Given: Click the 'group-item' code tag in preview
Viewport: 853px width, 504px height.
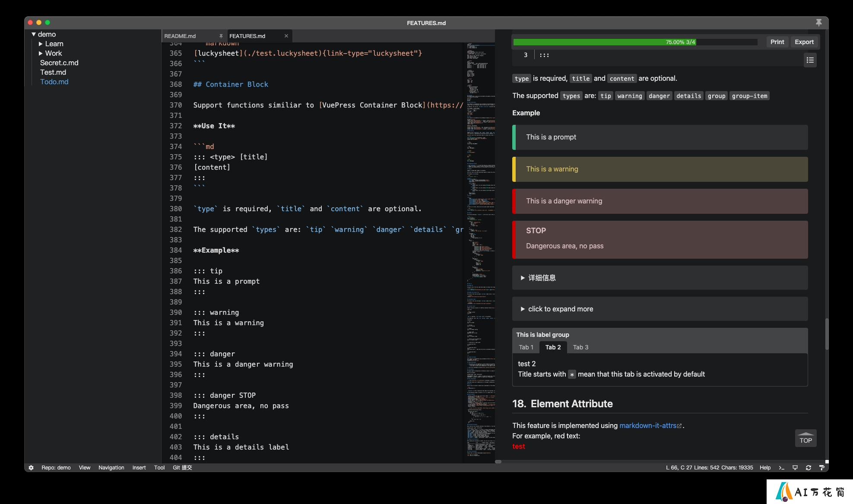Looking at the screenshot, I should 749,96.
